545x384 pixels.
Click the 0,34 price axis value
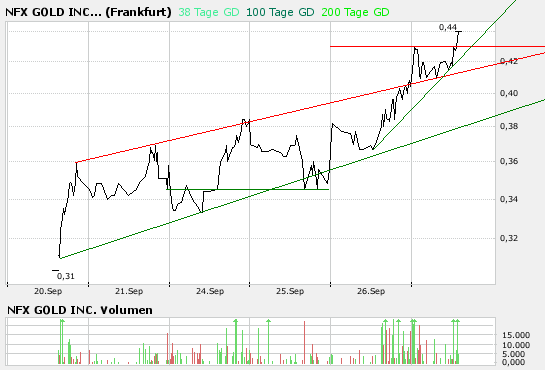click(509, 199)
